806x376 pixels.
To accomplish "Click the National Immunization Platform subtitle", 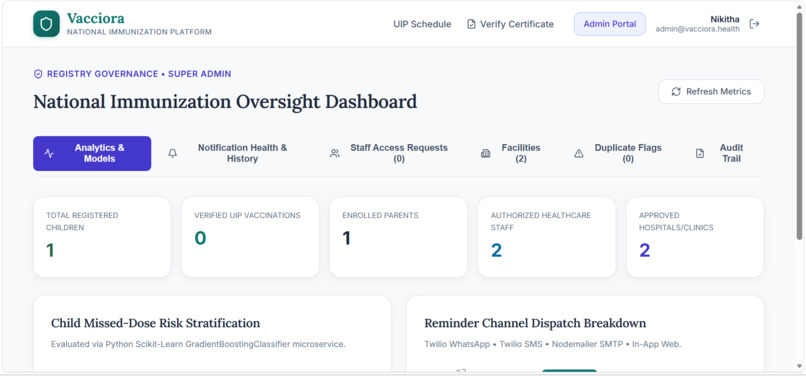I will (139, 32).
